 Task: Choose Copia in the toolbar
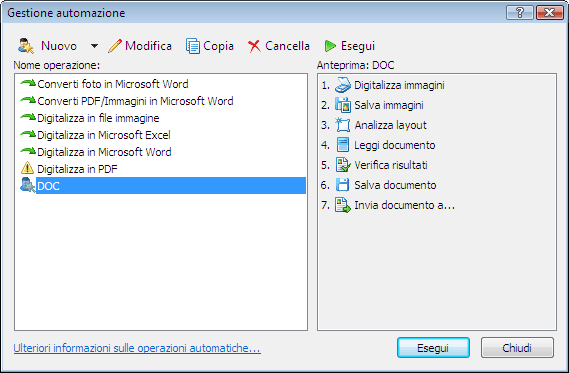(x=218, y=46)
